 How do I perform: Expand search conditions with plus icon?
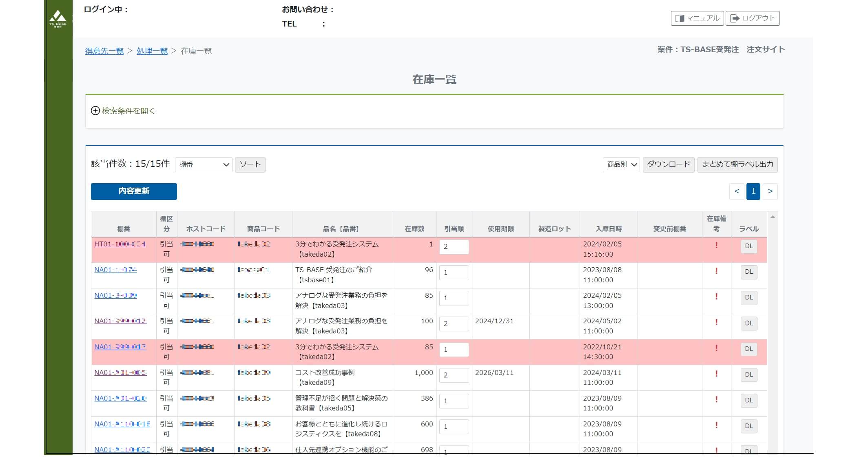click(95, 111)
